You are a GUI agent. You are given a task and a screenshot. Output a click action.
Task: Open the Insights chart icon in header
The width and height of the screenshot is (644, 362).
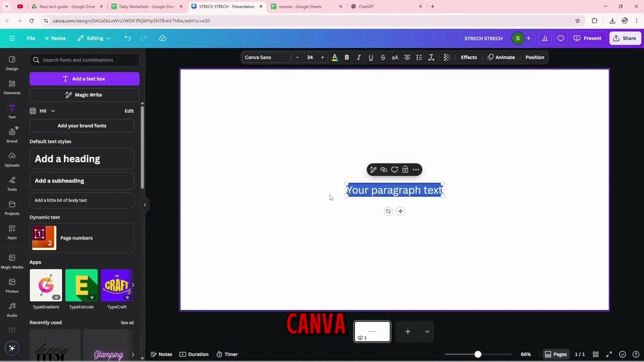tap(544, 38)
